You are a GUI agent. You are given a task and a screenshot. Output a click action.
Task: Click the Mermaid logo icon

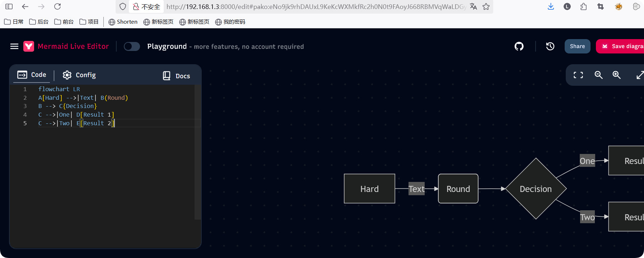coord(29,46)
